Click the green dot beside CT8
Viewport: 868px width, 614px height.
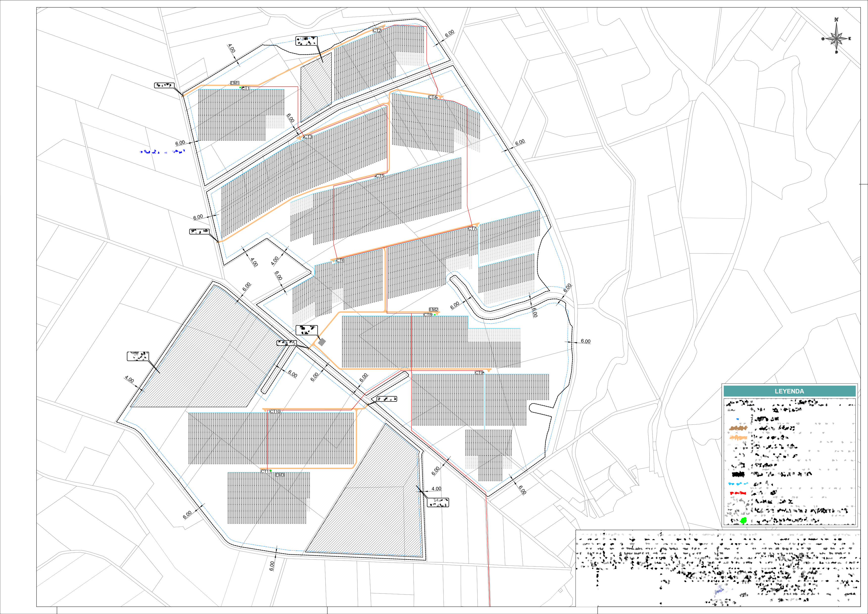(x=435, y=315)
